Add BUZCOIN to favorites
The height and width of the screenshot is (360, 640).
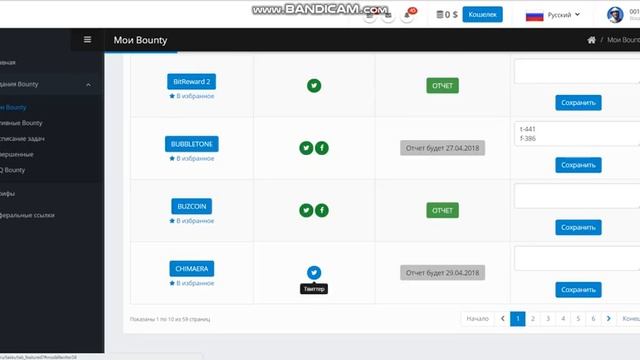pos(191,221)
